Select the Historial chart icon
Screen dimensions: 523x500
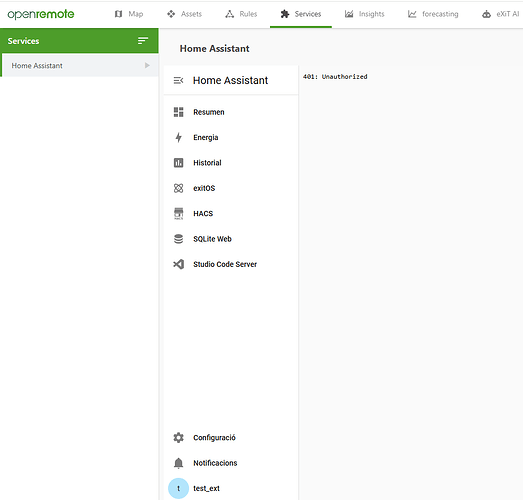(x=178, y=163)
